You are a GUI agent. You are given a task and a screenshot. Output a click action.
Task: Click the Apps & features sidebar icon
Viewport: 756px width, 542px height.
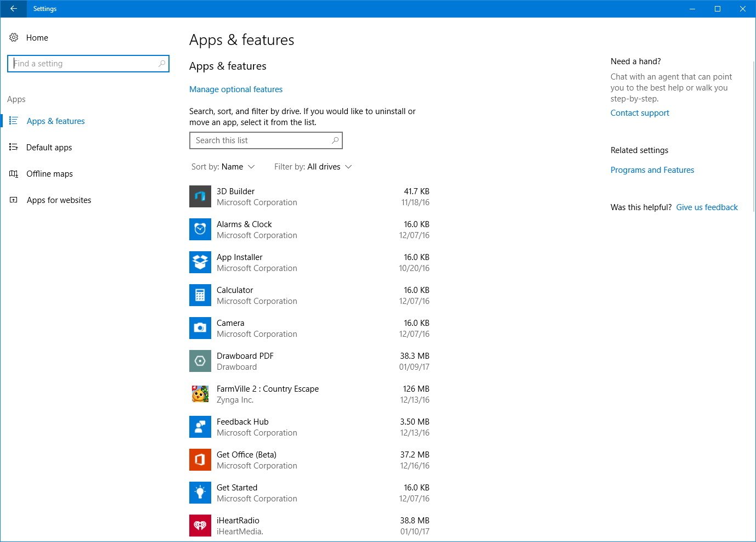pos(14,121)
